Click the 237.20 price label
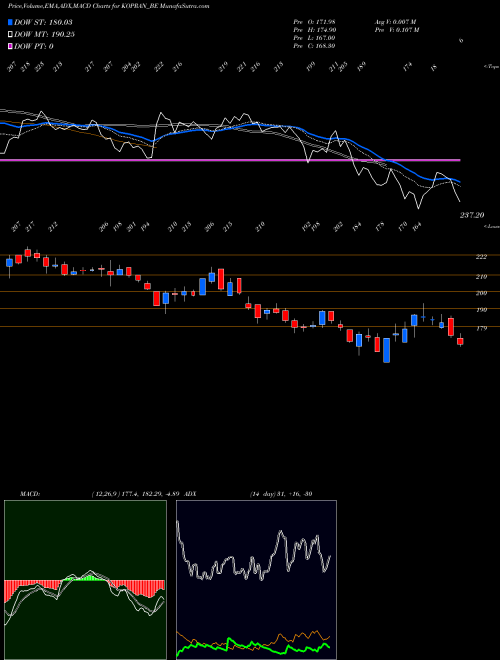This screenshot has height=660, width=500. click(472, 215)
